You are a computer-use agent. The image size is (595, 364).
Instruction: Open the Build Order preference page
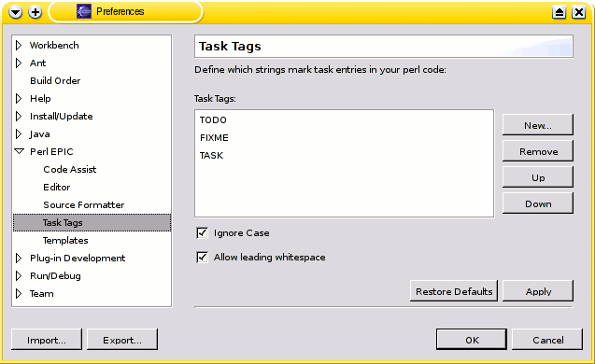tap(55, 81)
